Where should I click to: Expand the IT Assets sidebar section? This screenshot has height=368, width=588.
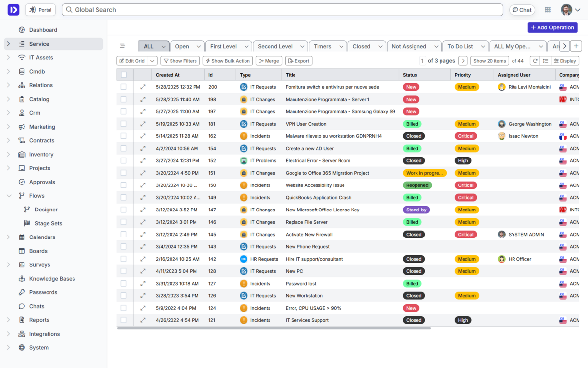(8, 58)
